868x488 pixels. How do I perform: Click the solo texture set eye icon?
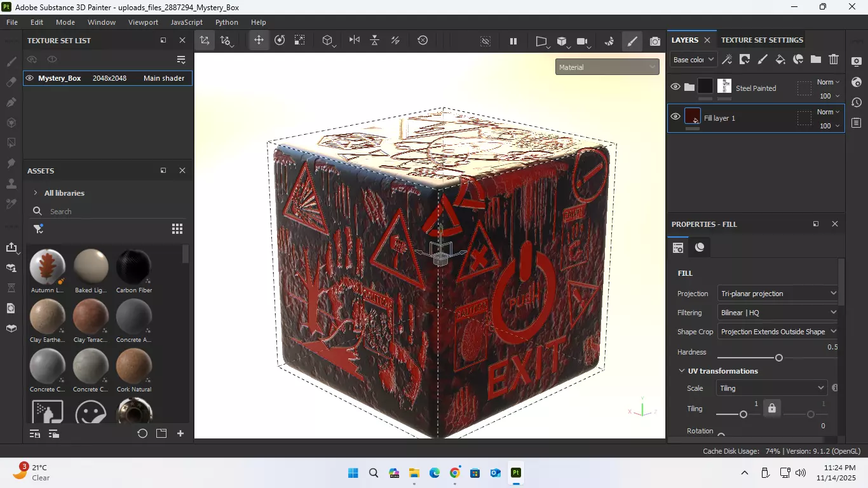pos(52,59)
